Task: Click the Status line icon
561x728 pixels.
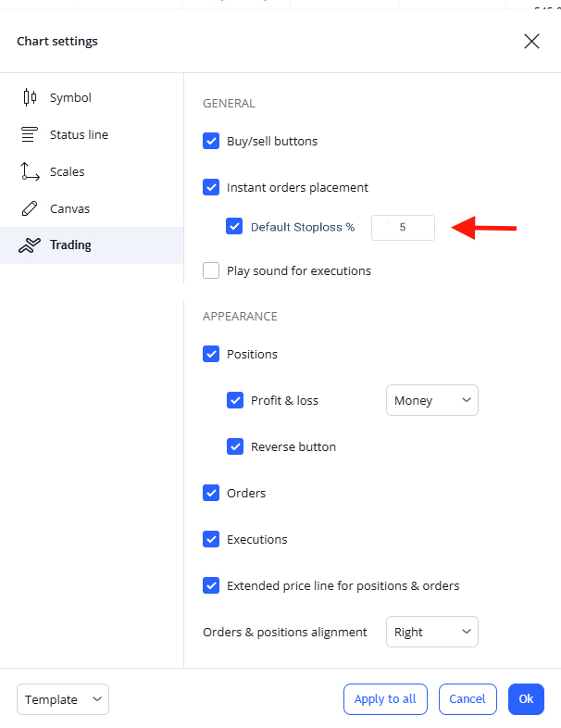Action: (x=31, y=134)
